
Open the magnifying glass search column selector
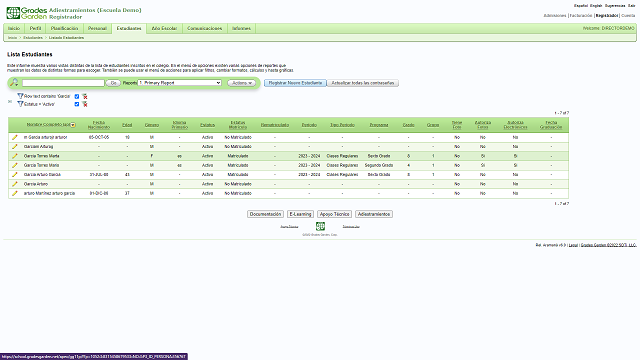14,83
